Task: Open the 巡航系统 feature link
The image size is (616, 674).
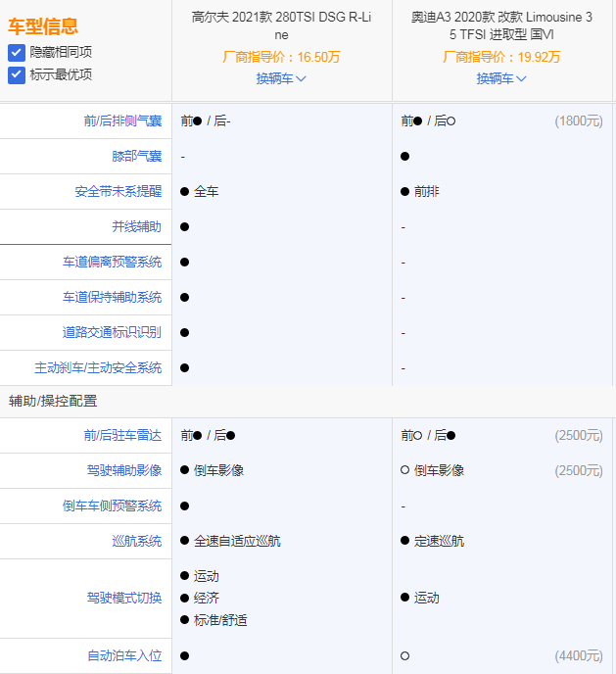Action: pyautogui.click(x=137, y=542)
